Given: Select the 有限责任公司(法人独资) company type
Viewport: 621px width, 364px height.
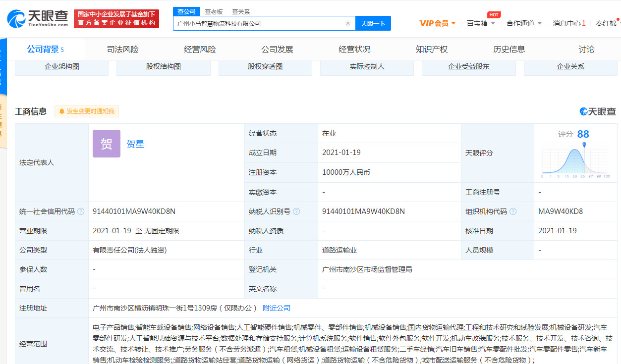Looking at the screenshot, I should [x=130, y=250].
